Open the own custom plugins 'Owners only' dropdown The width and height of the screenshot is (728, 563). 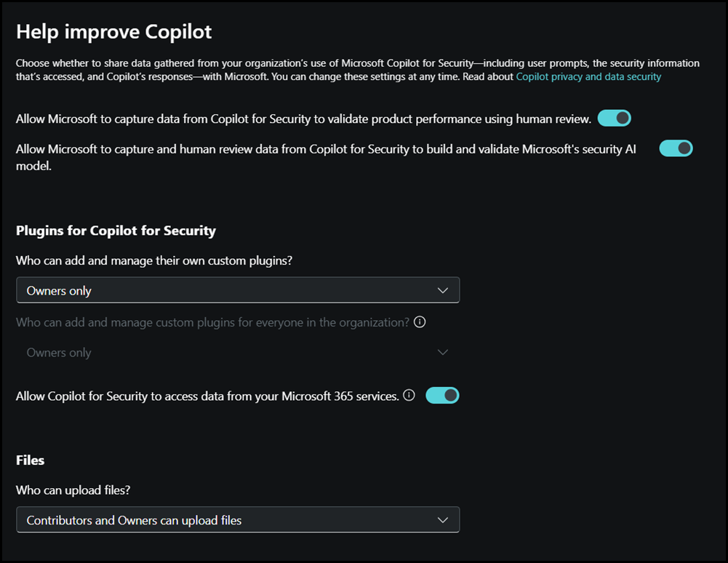pos(238,291)
